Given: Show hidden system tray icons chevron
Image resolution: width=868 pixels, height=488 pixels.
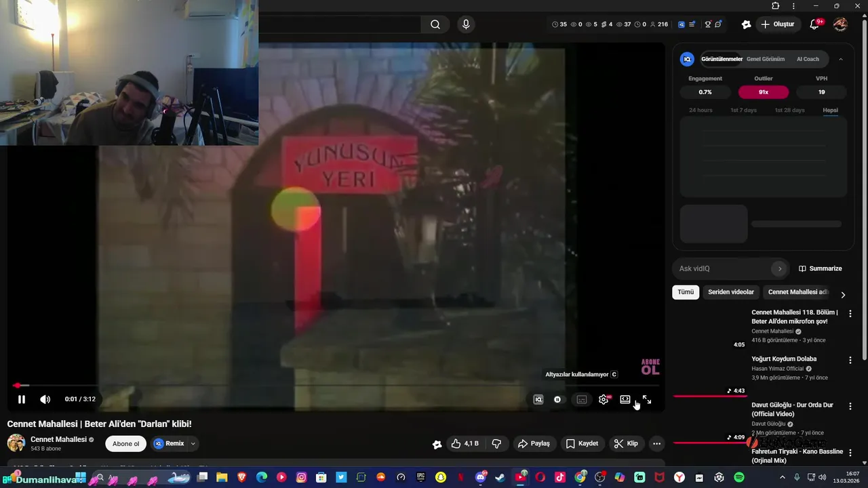Looking at the screenshot, I should (782, 477).
